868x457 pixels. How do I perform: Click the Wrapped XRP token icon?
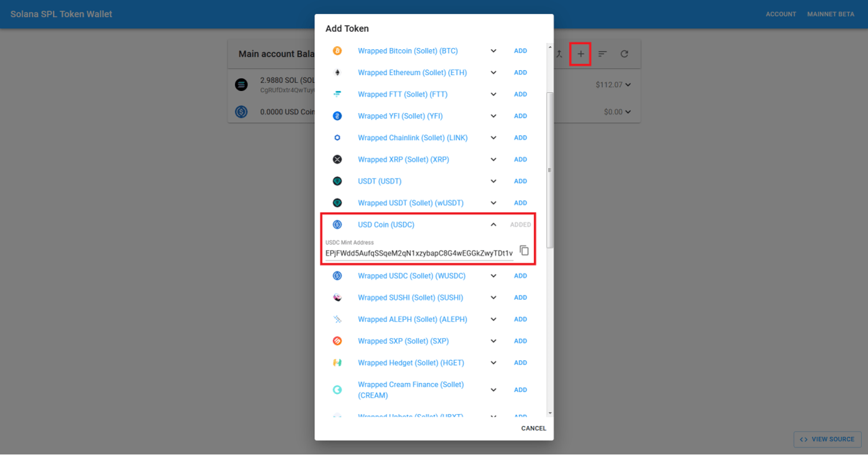[x=337, y=159]
